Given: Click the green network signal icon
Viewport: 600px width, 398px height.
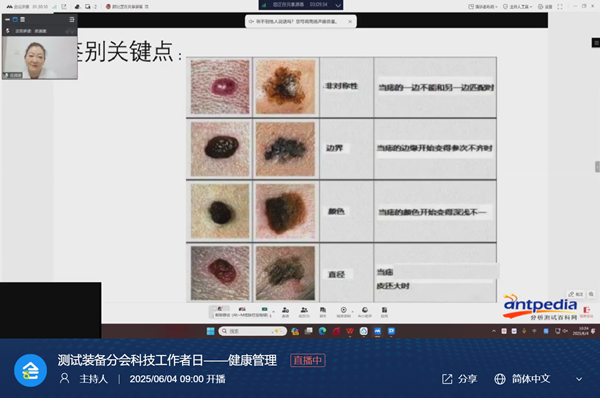Looking at the screenshot, I should click(x=54, y=7).
